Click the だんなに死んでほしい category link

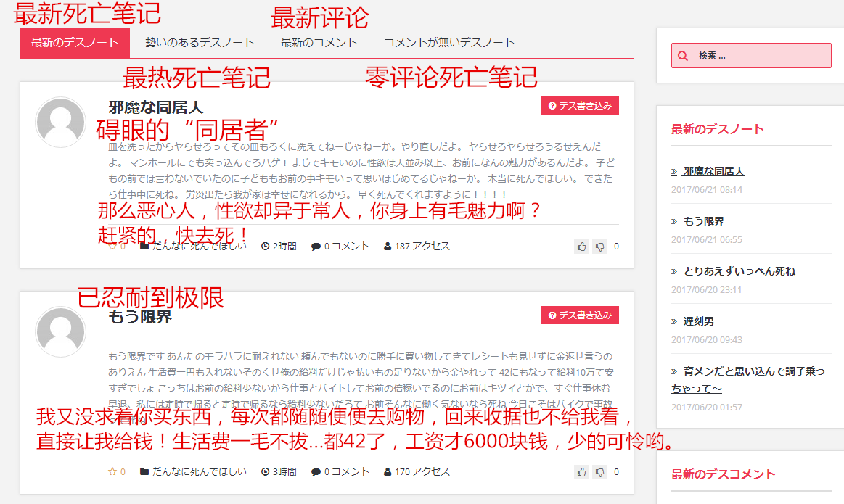[192, 471]
